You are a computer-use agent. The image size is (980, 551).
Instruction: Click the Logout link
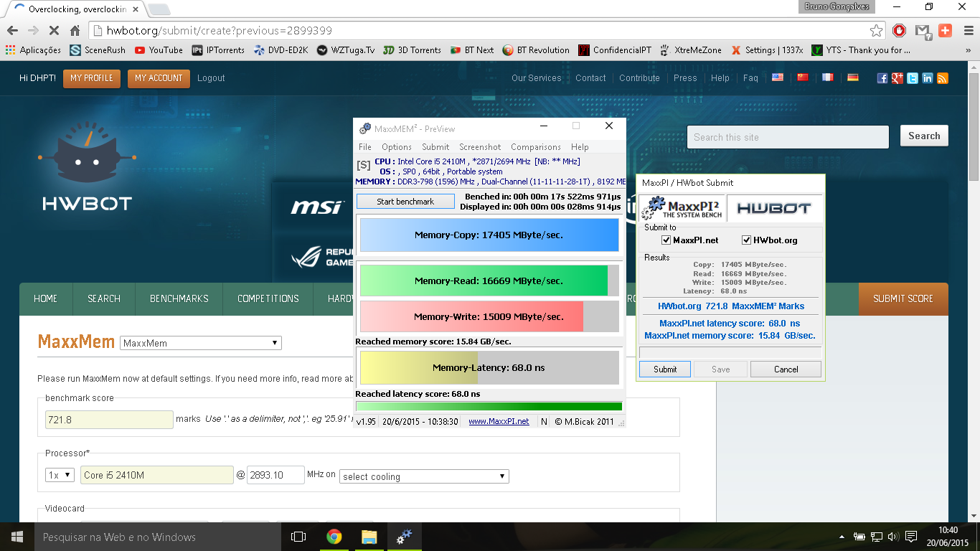211,78
